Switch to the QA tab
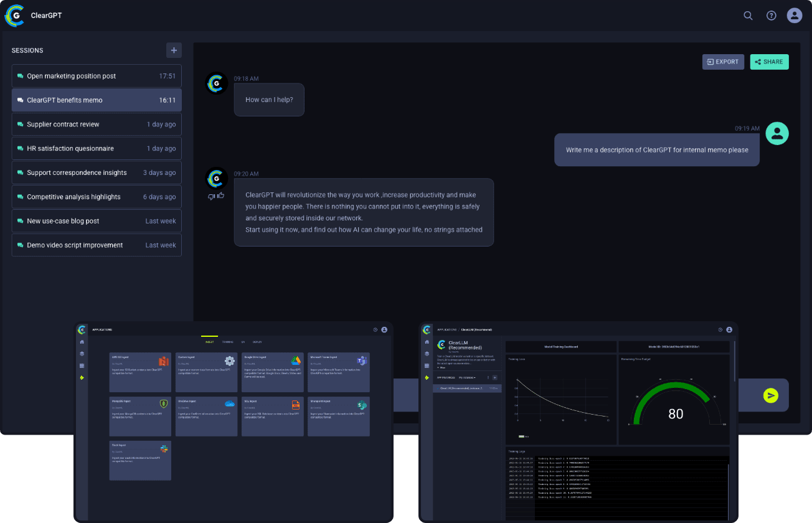Image resolution: width=812 pixels, height=523 pixels. (243, 342)
